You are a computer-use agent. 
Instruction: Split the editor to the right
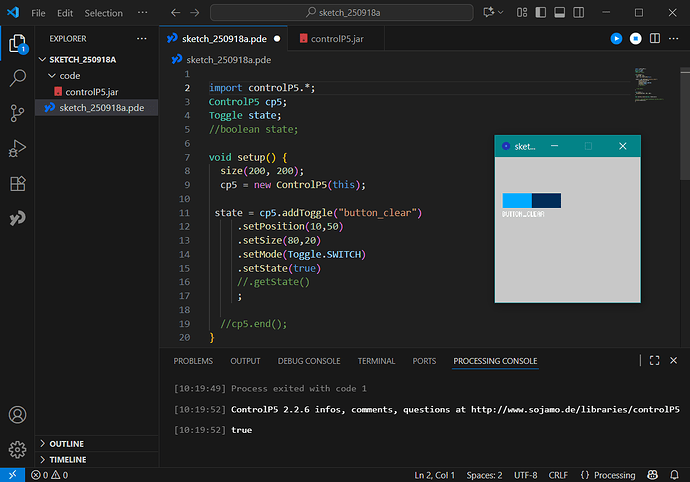pos(655,38)
